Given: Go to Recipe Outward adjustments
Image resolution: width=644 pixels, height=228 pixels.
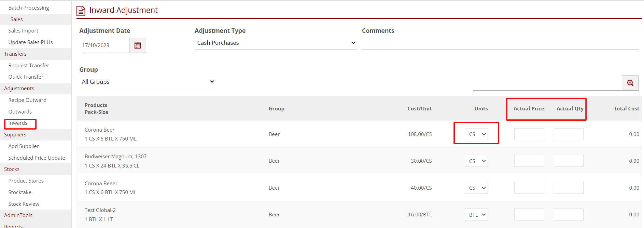Looking at the screenshot, I should [27, 100].
